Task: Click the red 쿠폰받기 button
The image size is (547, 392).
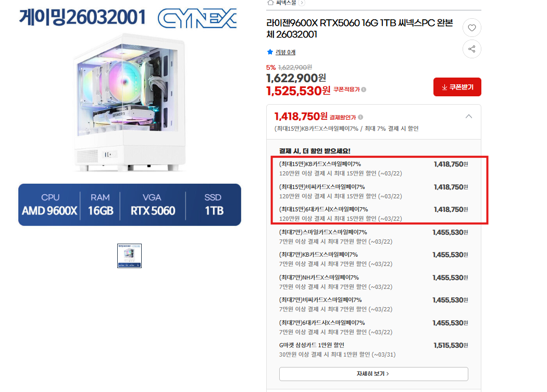Action: tap(457, 87)
